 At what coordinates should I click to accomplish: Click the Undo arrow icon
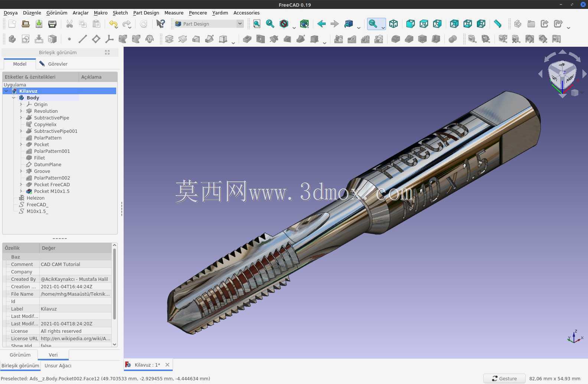[113, 24]
